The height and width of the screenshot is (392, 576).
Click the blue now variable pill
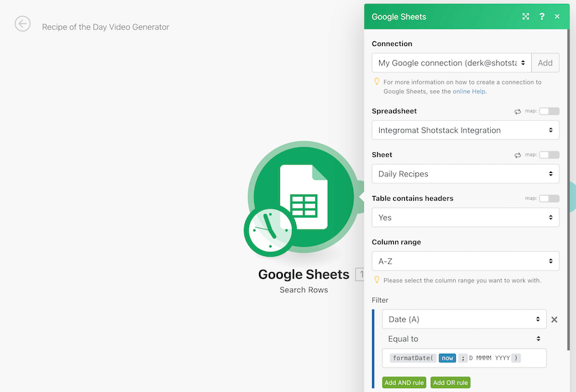447,358
